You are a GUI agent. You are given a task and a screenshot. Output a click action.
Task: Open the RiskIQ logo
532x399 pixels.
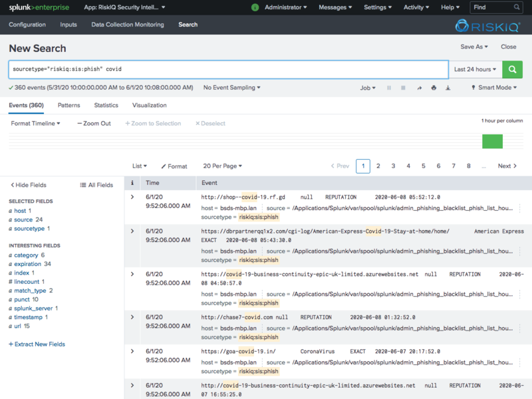(x=487, y=26)
